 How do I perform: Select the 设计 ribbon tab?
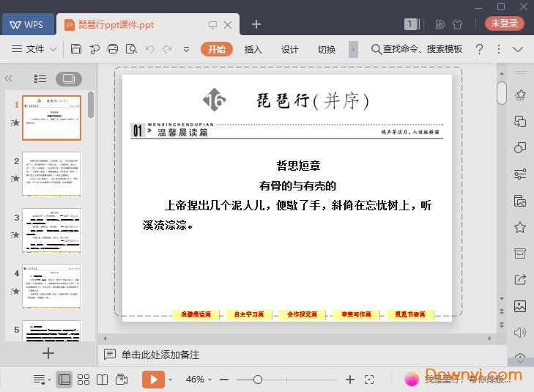point(290,49)
